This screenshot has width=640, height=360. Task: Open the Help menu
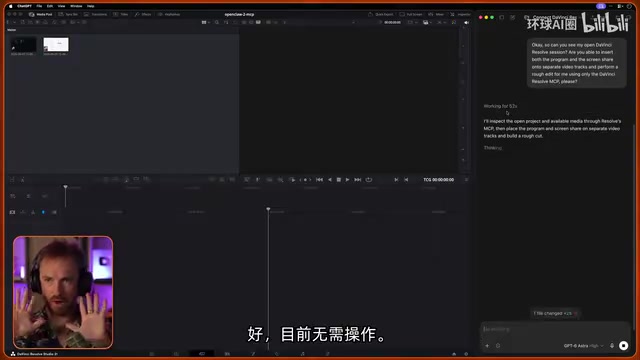tap(91, 6)
